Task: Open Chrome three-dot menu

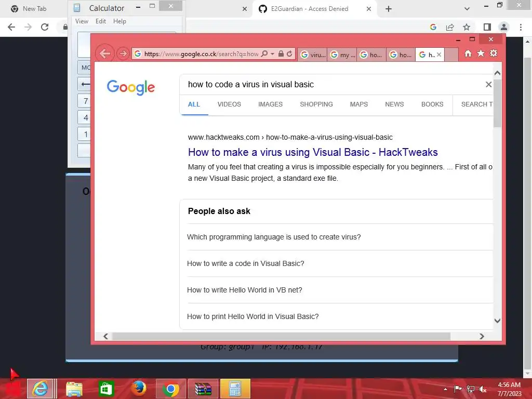Action: tap(521, 27)
